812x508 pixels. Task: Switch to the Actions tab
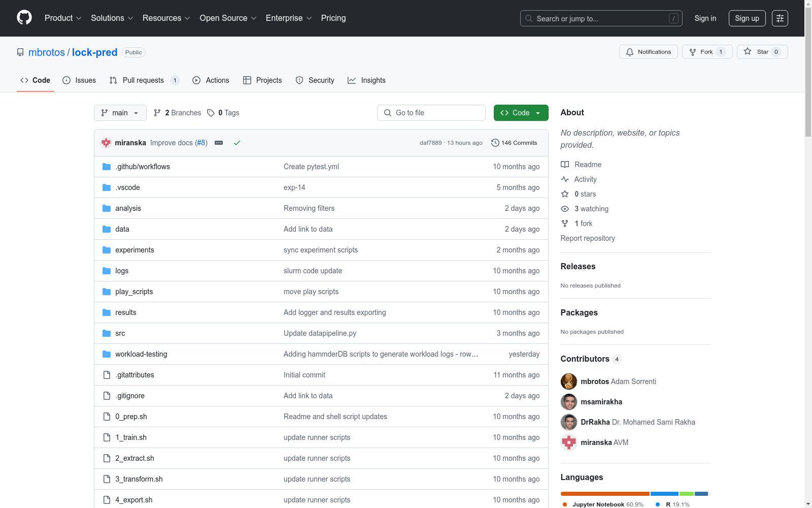click(x=211, y=80)
